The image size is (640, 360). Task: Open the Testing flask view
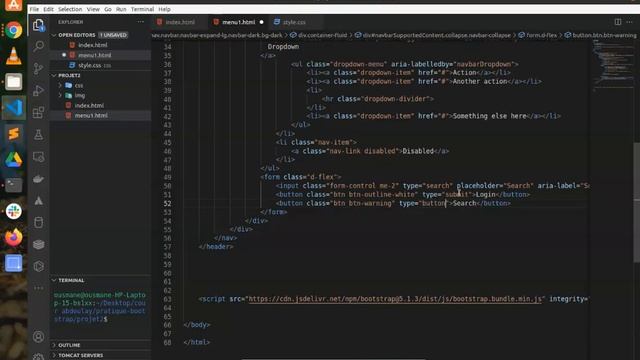[x=38, y=134]
